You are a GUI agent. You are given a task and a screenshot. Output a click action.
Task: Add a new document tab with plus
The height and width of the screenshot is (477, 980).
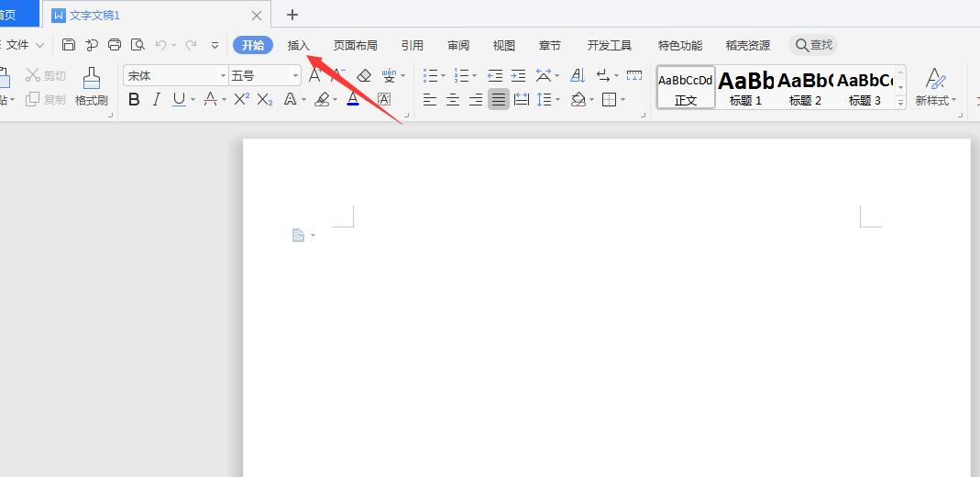[x=292, y=15]
